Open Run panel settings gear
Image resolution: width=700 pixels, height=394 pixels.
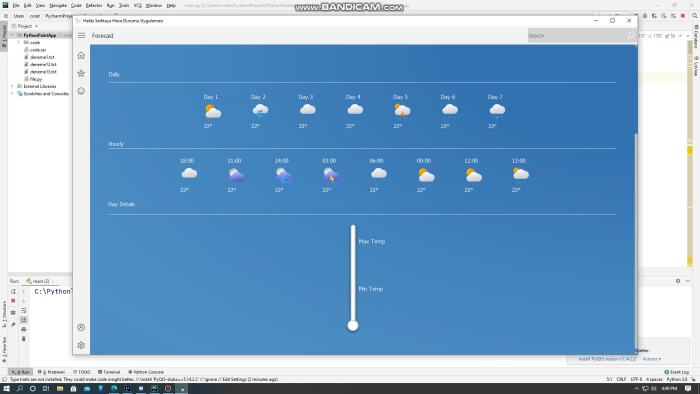678,281
